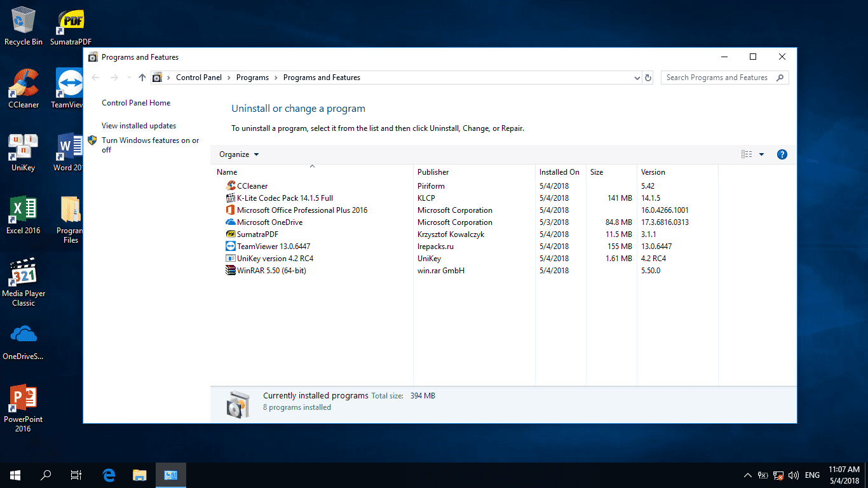Open View installed updates link
Image resolution: width=868 pixels, height=488 pixels.
(x=139, y=126)
